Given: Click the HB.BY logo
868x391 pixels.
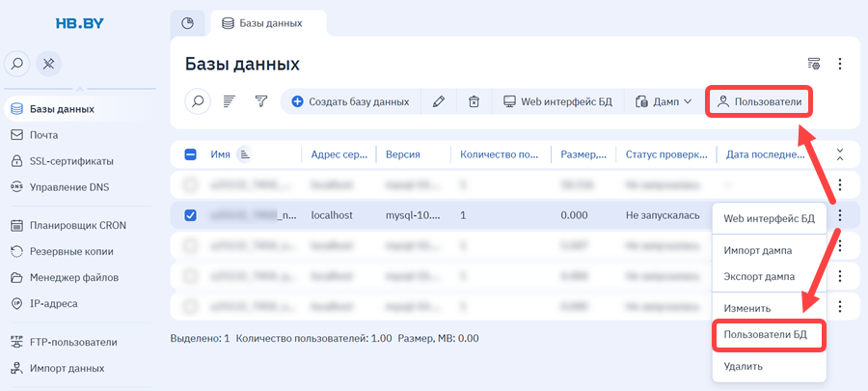Looking at the screenshot, I should click(x=80, y=23).
